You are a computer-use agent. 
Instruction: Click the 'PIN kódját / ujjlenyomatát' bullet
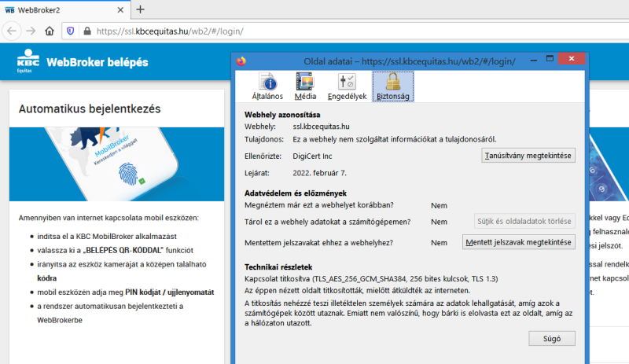pyautogui.click(x=126, y=292)
